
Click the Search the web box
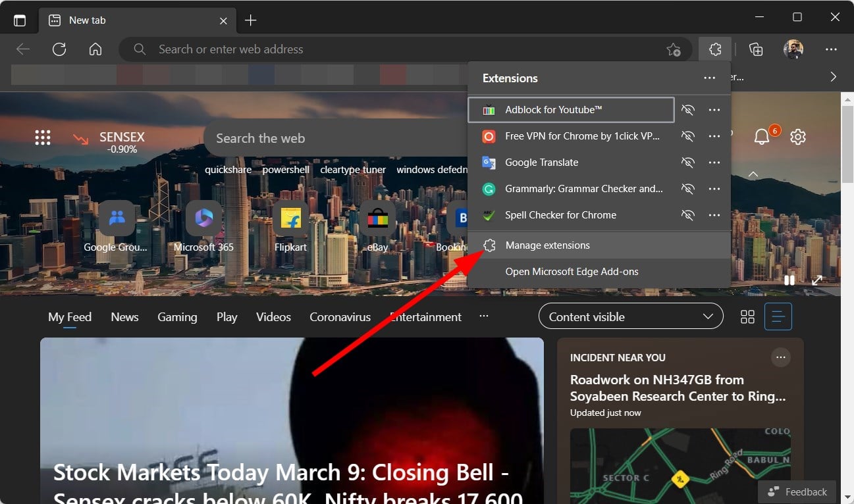(336, 138)
